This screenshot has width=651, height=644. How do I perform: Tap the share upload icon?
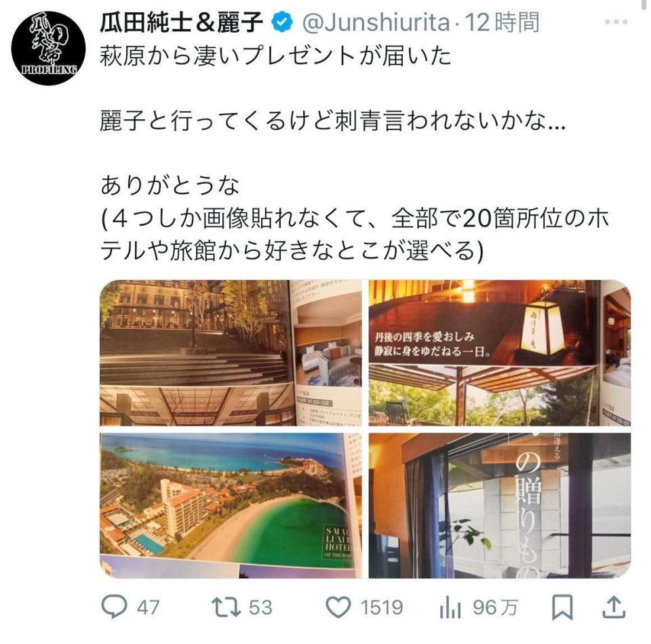tap(614, 607)
